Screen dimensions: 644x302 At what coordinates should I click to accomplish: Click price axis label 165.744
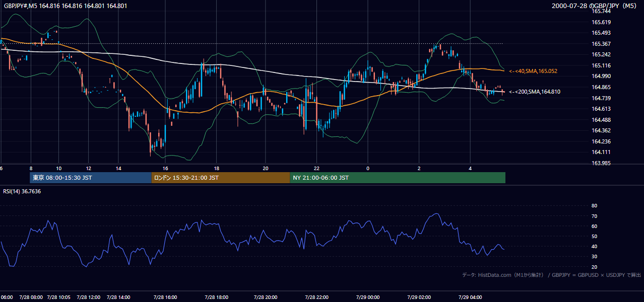[601, 11]
